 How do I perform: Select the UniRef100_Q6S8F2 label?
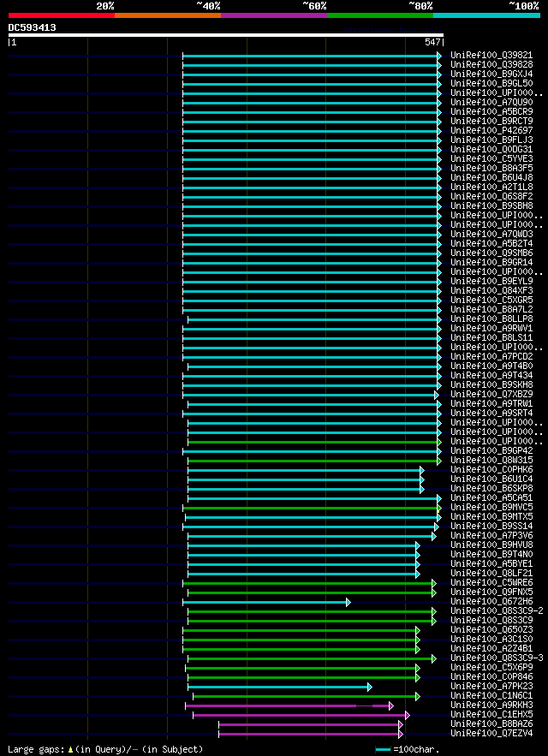(x=491, y=196)
